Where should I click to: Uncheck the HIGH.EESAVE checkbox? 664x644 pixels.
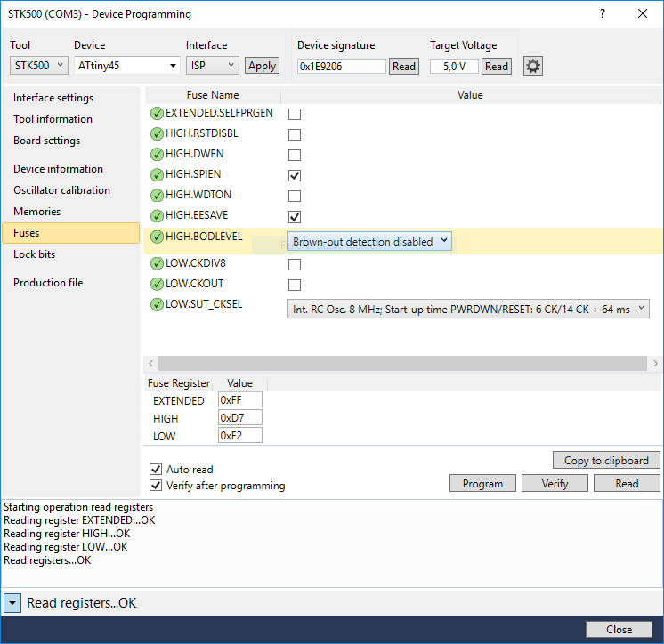point(295,217)
